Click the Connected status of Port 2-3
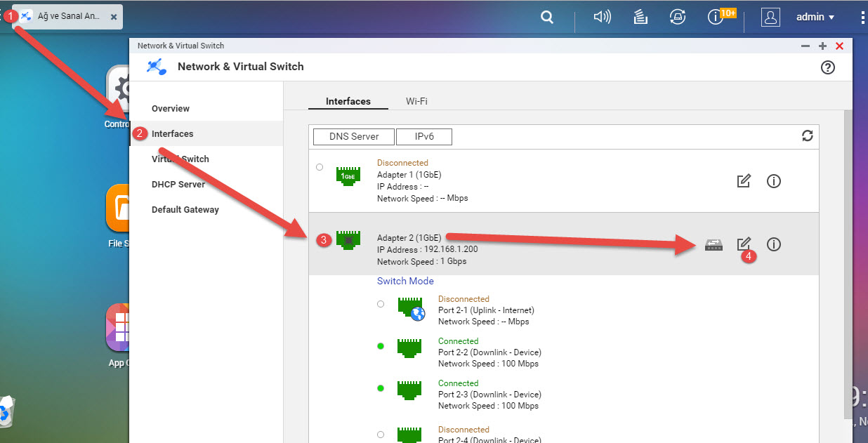This screenshot has height=443, width=868. (x=458, y=383)
